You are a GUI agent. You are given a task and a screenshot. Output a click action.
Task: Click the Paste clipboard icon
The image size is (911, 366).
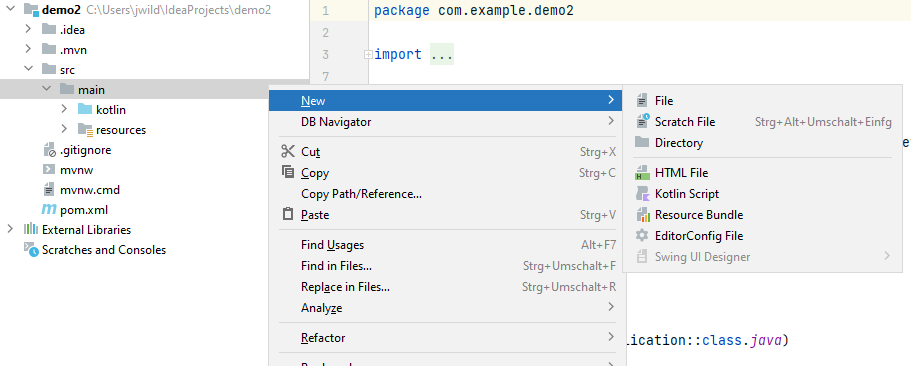288,214
